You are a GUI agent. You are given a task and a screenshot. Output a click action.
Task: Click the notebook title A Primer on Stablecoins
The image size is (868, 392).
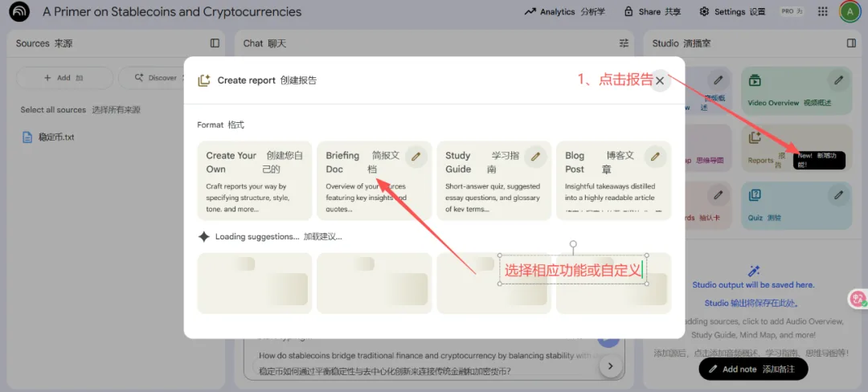[172, 11]
